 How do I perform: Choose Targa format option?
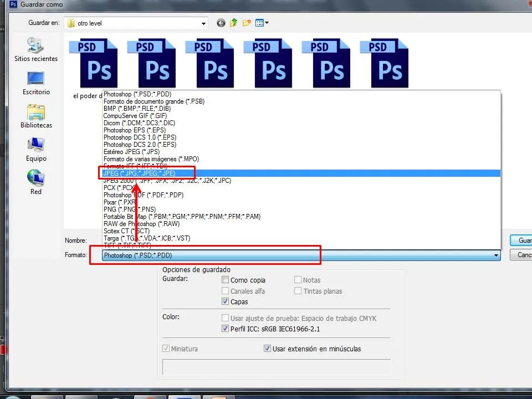tap(301, 238)
